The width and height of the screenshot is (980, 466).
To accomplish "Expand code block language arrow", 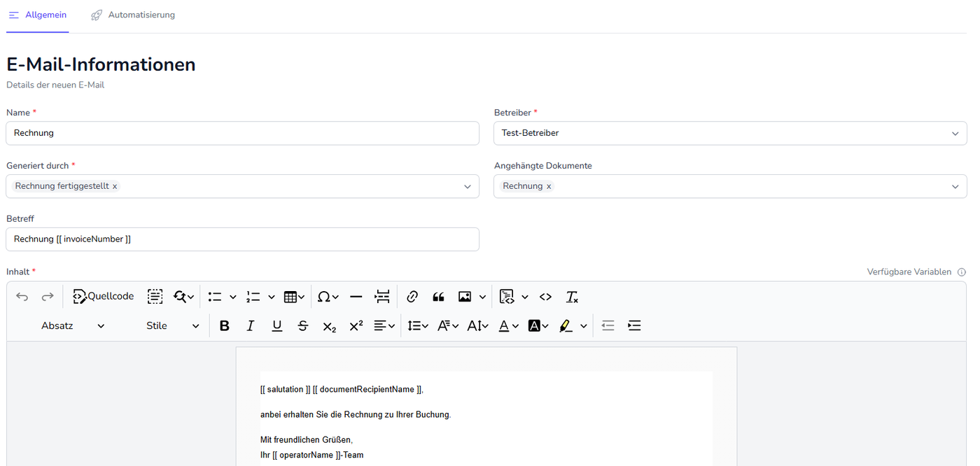I will click(x=525, y=297).
